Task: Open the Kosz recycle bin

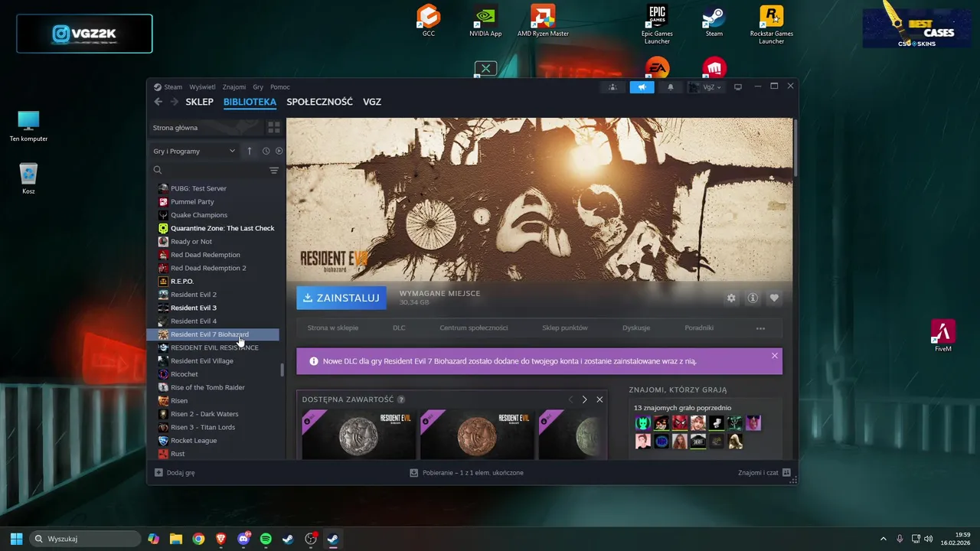Action: tap(28, 178)
